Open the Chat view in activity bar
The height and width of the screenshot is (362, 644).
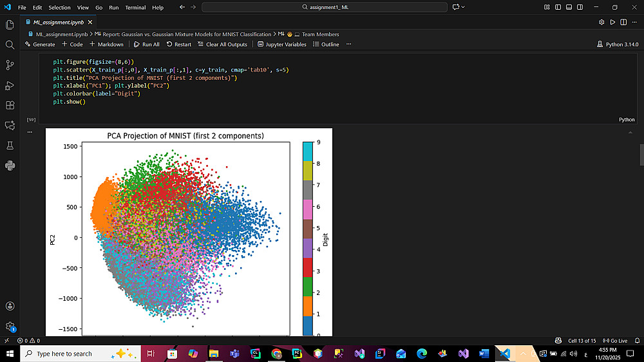[x=10, y=126]
